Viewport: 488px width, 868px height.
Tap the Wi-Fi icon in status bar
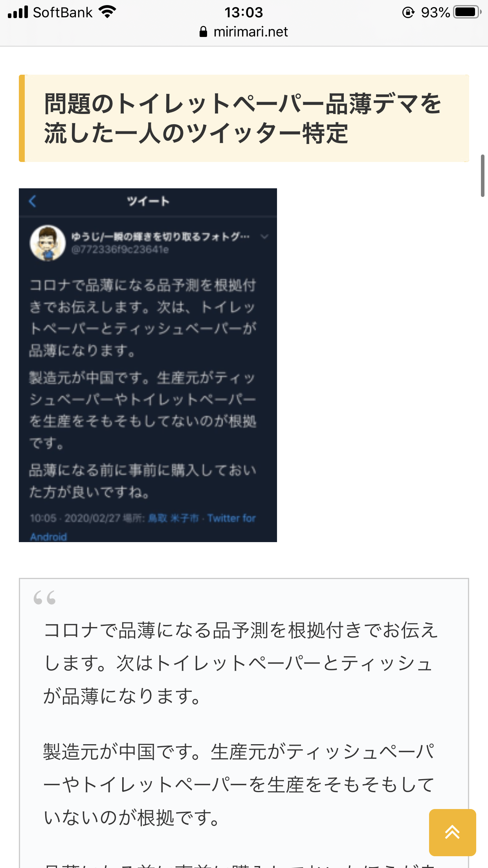tap(107, 12)
